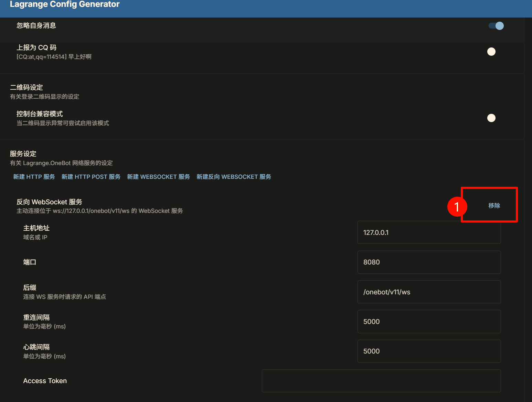Click the 当二维码显示异常可尝试启用该模式 hint
The image size is (532, 402).
point(63,123)
